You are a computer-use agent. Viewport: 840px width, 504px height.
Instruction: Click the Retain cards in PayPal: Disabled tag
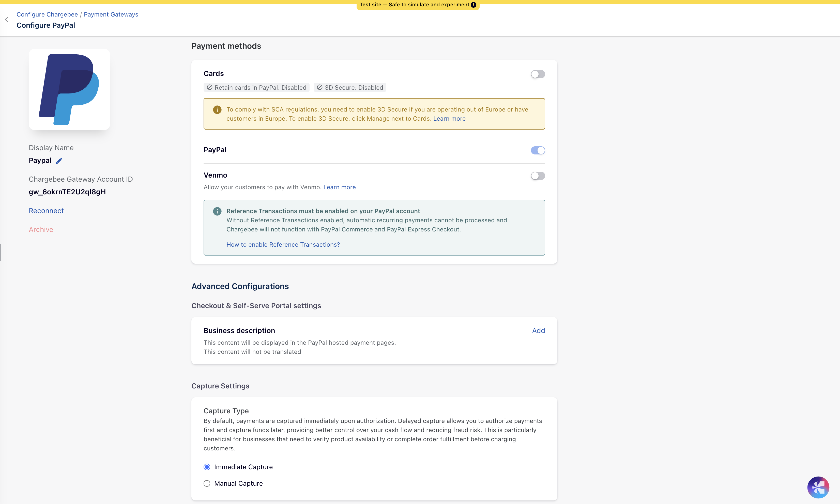(256, 88)
